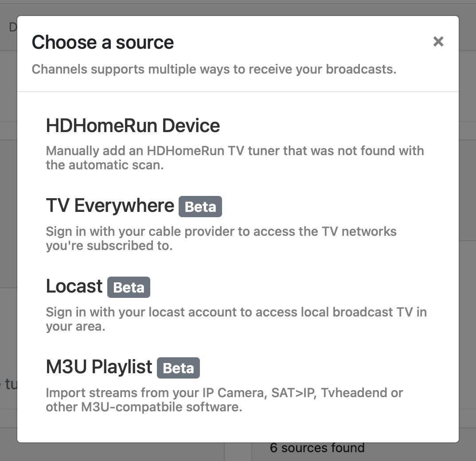Click the 'Choose a source' dialog title
This screenshot has width=476, height=461.
point(103,43)
